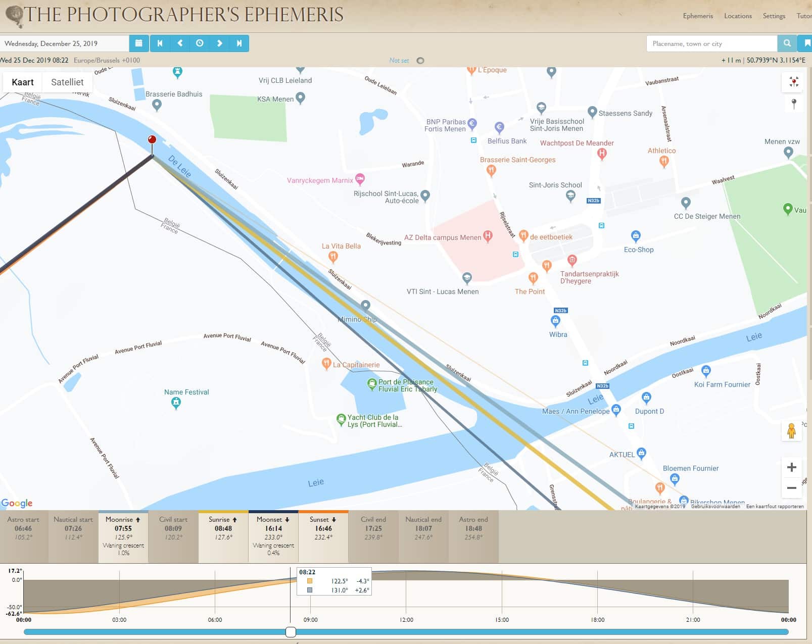Click the coordinates 50.7939°N text
The height and width of the screenshot is (644, 812).
[x=776, y=60]
